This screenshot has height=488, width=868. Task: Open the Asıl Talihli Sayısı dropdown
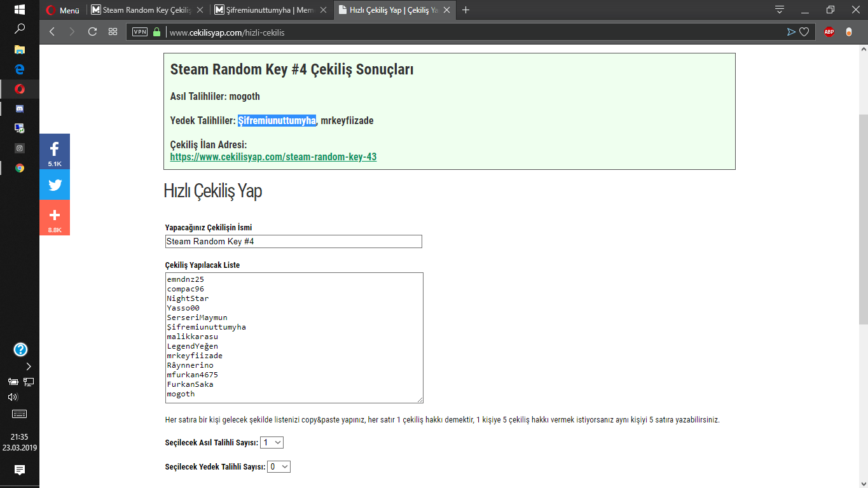272,442
